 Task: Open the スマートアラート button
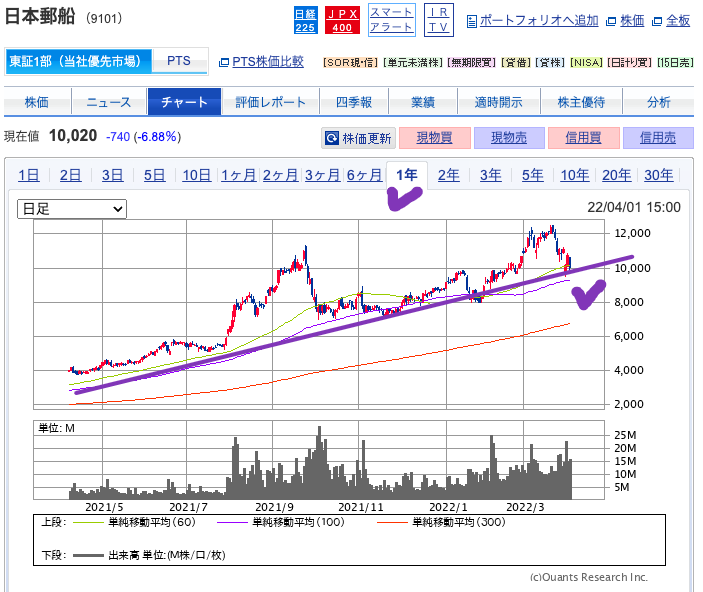[391, 20]
